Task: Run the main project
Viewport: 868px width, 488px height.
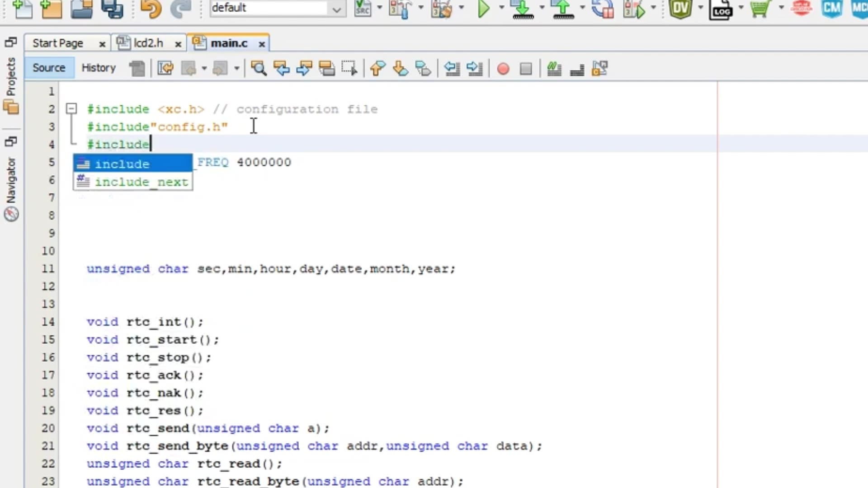Action: pyautogui.click(x=484, y=9)
